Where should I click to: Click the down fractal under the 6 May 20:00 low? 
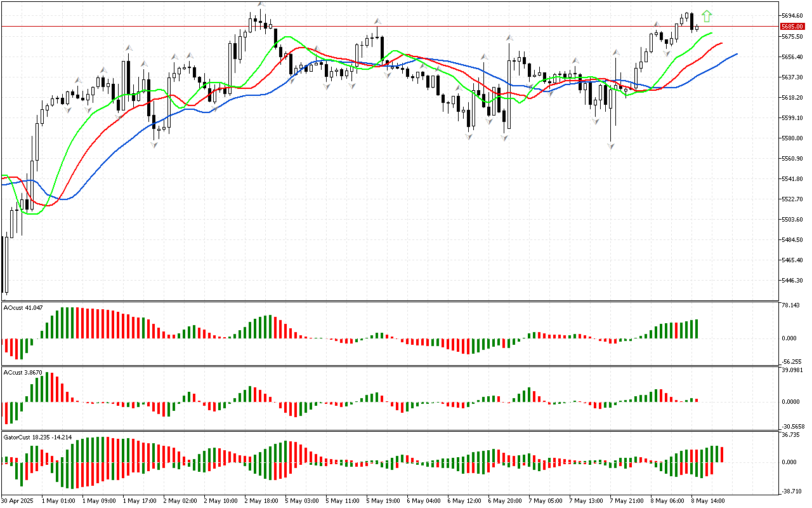click(505, 138)
